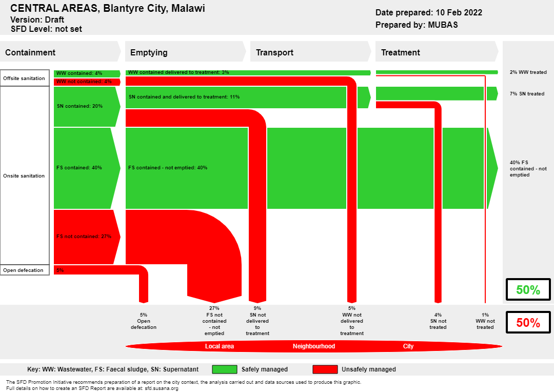Screen dimensions: 554x392
Task: Click 'FS contained - not emptied: 40%' label
Action: [168, 168]
